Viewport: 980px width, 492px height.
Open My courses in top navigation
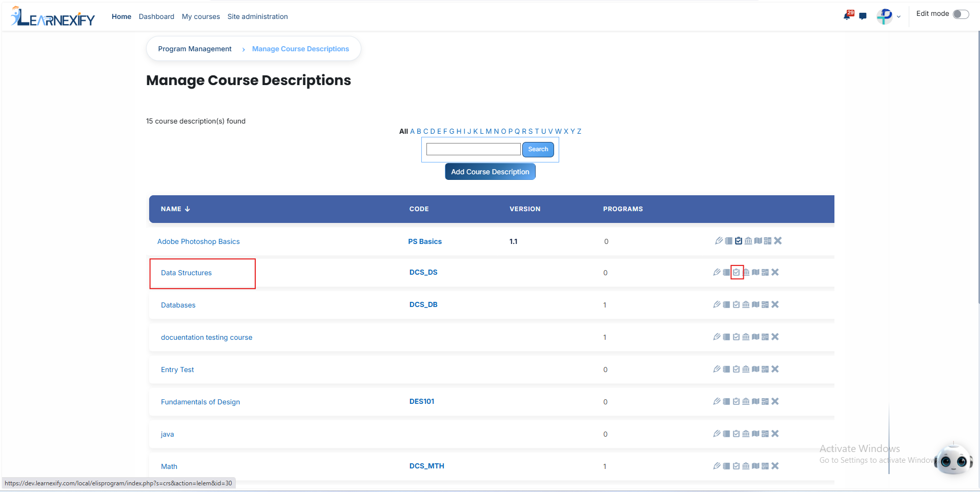click(201, 16)
